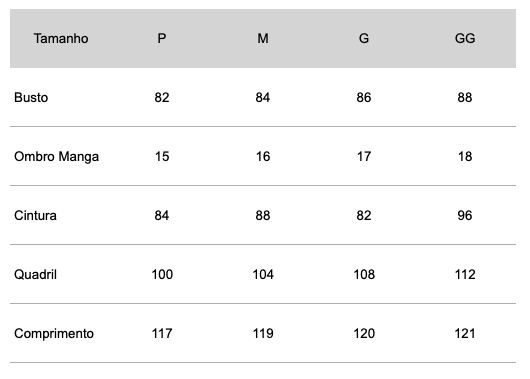Click Cintura value 96 for GG
The height and width of the screenshot is (379, 530).
tap(465, 215)
